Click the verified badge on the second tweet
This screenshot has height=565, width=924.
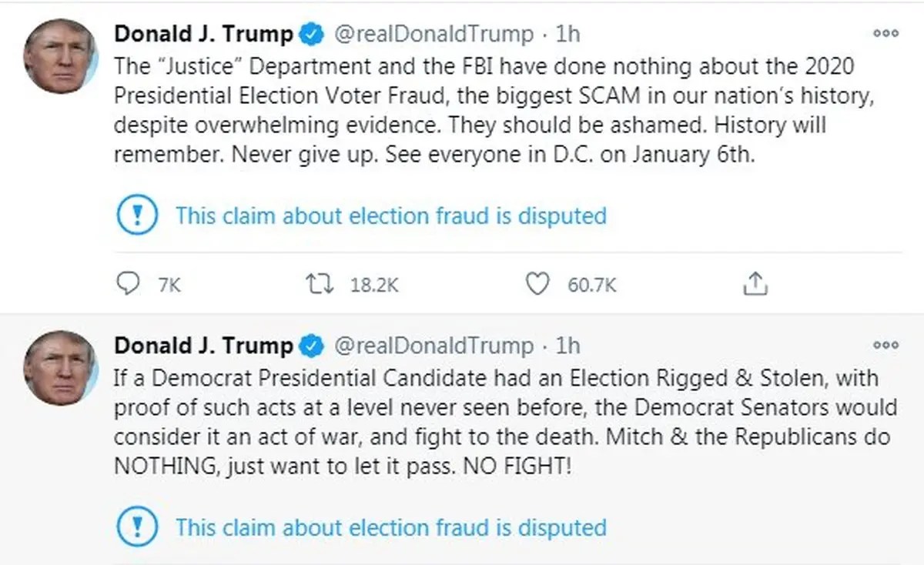tap(310, 346)
